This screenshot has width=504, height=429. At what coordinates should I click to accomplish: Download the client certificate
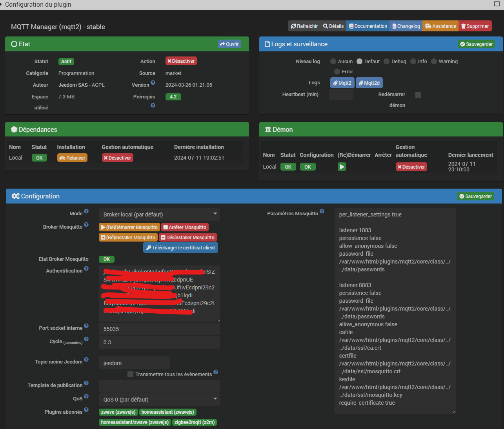coord(180,248)
